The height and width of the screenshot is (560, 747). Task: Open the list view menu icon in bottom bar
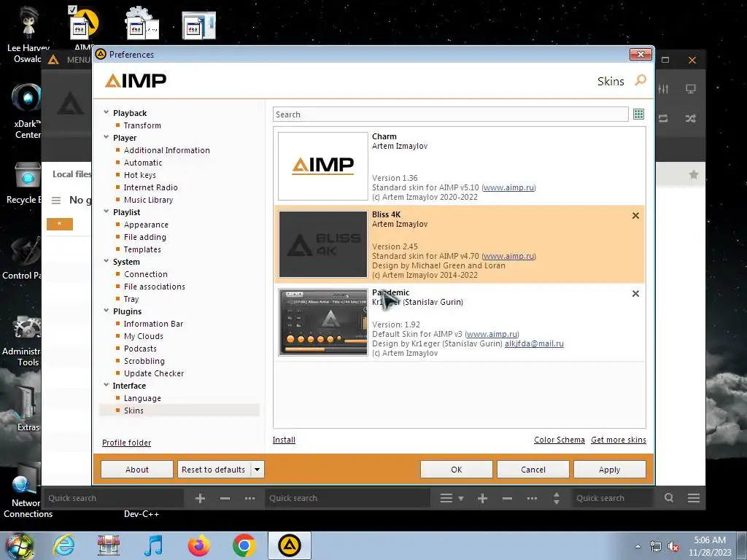tap(446, 498)
